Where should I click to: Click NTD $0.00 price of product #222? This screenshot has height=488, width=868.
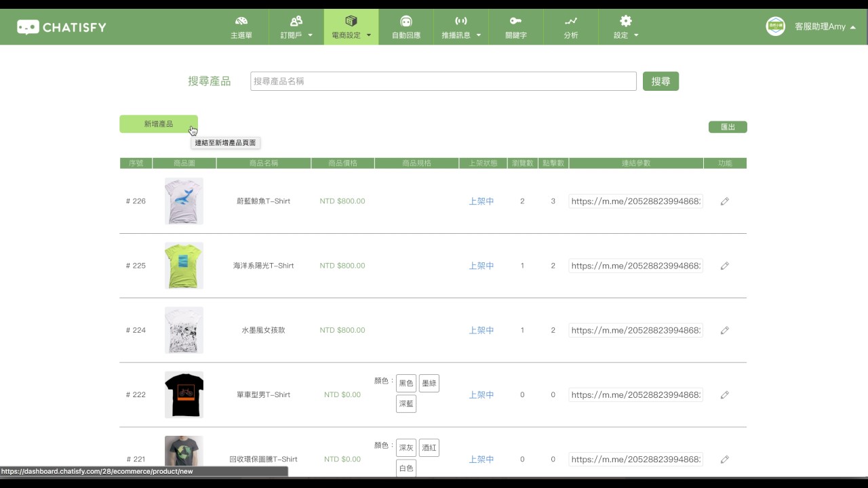(x=342, y=394)
